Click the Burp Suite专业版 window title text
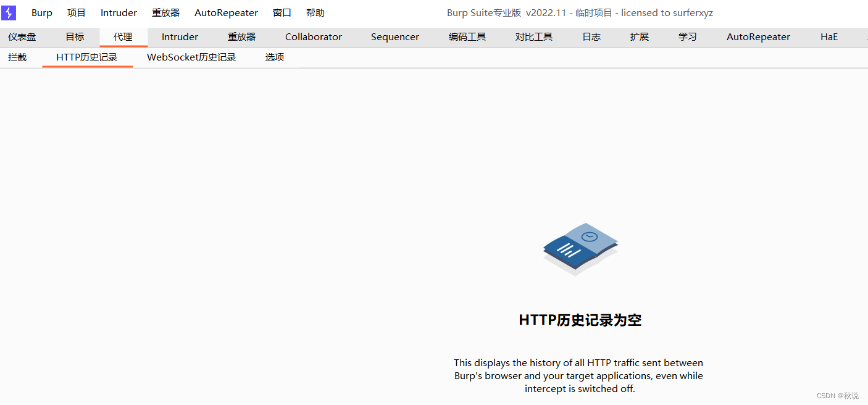 pyautogui.click(x=580, y=13)
